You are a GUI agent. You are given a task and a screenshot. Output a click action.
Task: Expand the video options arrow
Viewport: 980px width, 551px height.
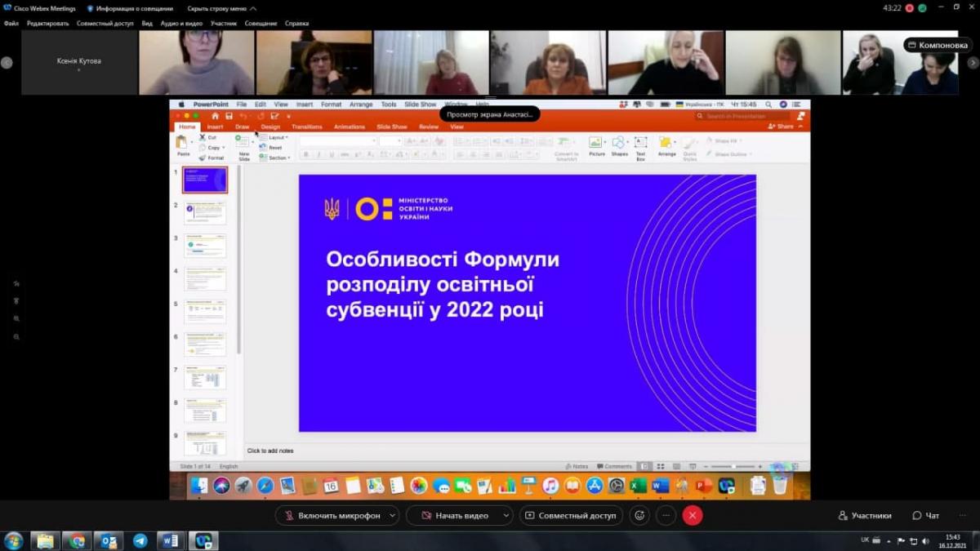coord(506,516)
